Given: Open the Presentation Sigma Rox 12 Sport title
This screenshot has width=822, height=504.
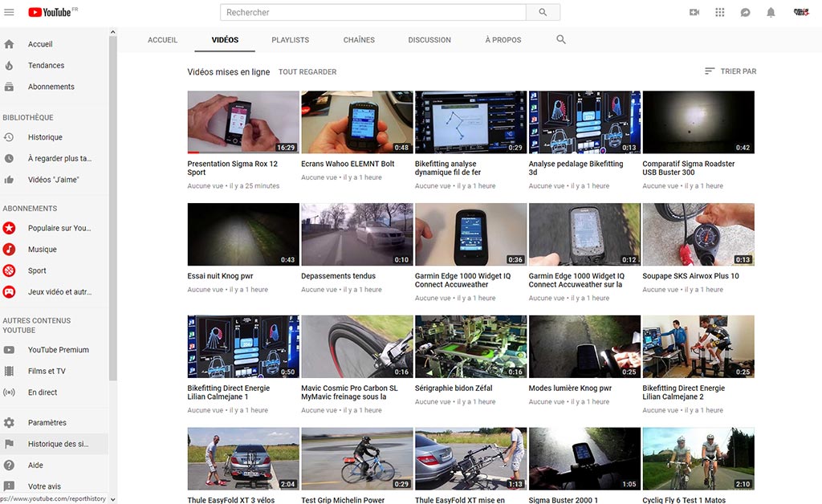Looking at the screenshot, I should click(x=232, y=169).
